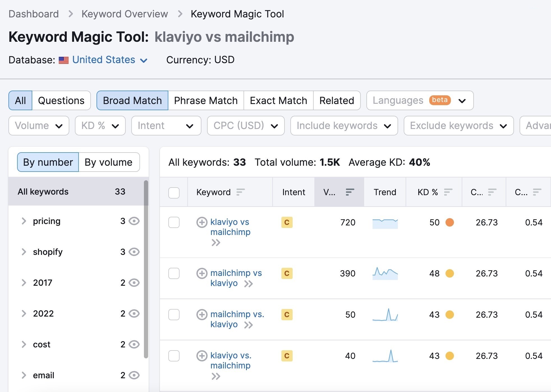
Task: Switch to the Related tab
Action: (337, 100)
